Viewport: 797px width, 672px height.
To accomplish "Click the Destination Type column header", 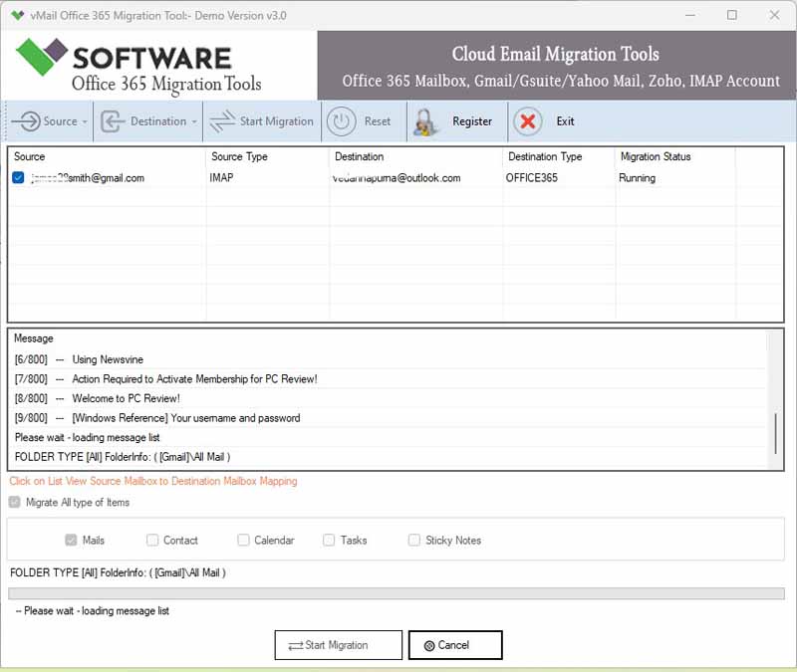I will tap(545, 156).
